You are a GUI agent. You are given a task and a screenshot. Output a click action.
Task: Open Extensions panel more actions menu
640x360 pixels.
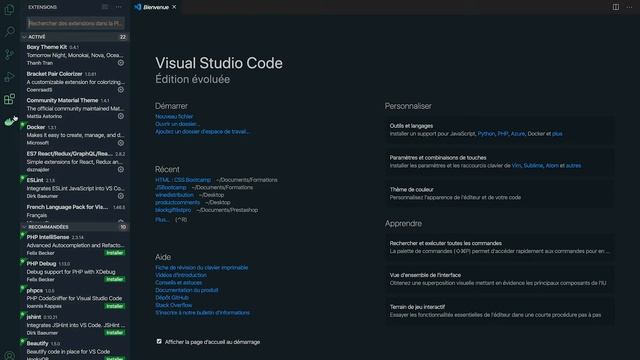pos(118,7)
